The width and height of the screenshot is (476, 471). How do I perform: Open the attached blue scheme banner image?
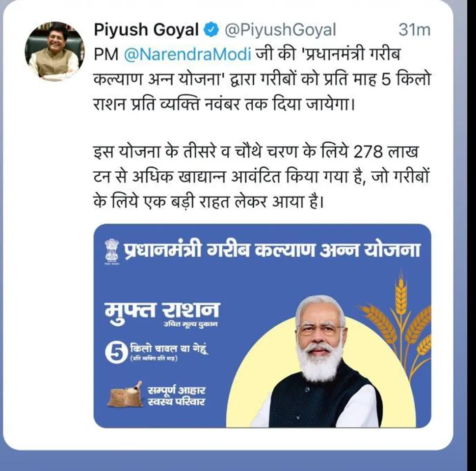coord(262,326)
